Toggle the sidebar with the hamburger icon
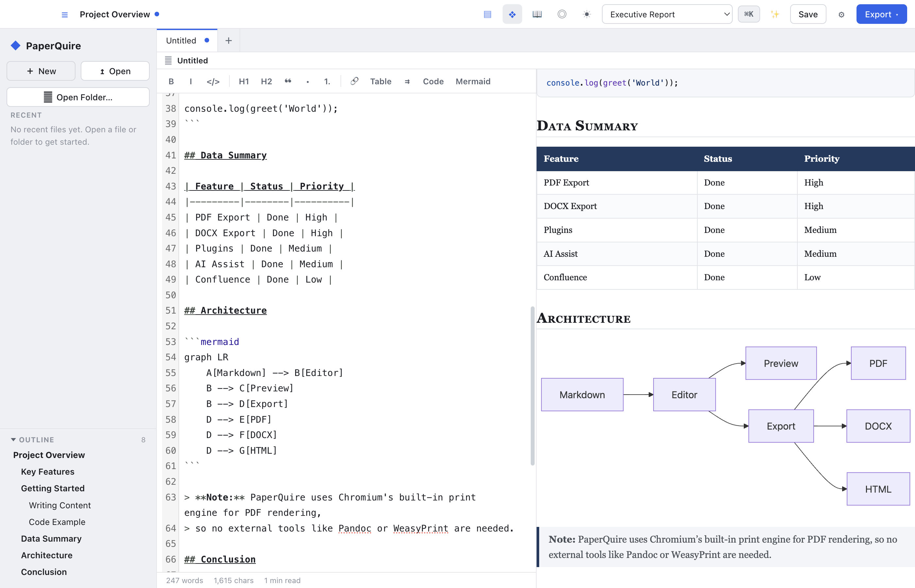 pyautogui.click(x=64, y=14)
